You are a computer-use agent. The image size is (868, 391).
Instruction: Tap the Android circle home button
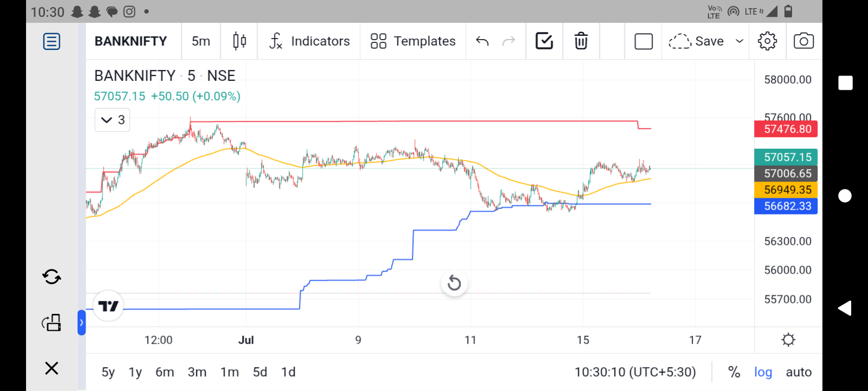click(845, 195)
